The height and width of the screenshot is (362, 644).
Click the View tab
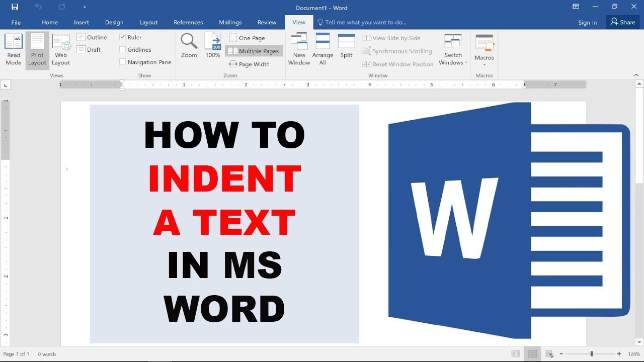tap(299, 22)
